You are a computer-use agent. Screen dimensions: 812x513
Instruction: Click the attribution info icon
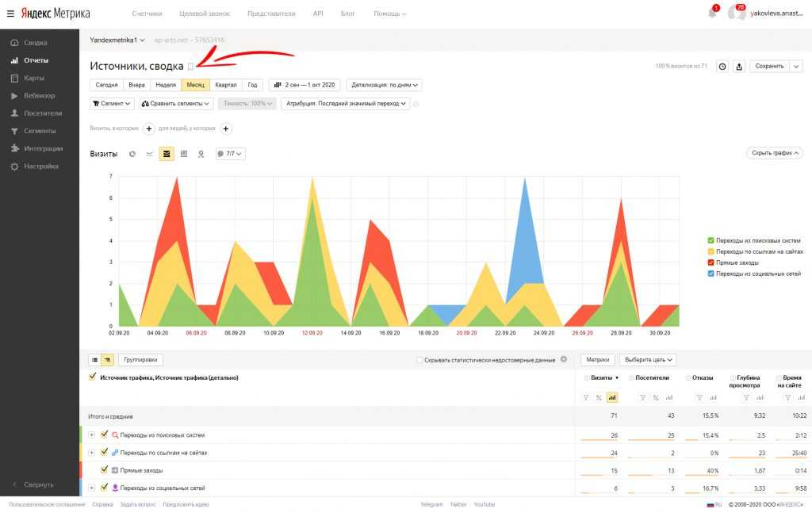pyautogui.click(x=416, y=104)
